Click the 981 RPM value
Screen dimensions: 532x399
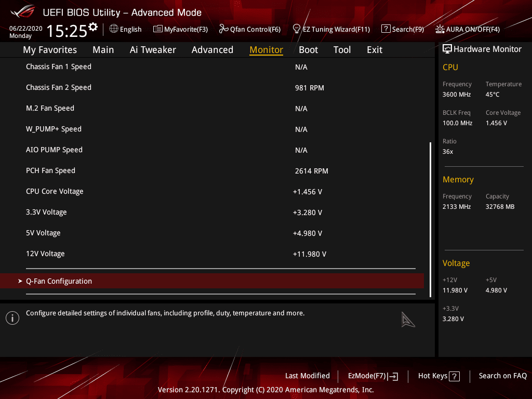310,88
